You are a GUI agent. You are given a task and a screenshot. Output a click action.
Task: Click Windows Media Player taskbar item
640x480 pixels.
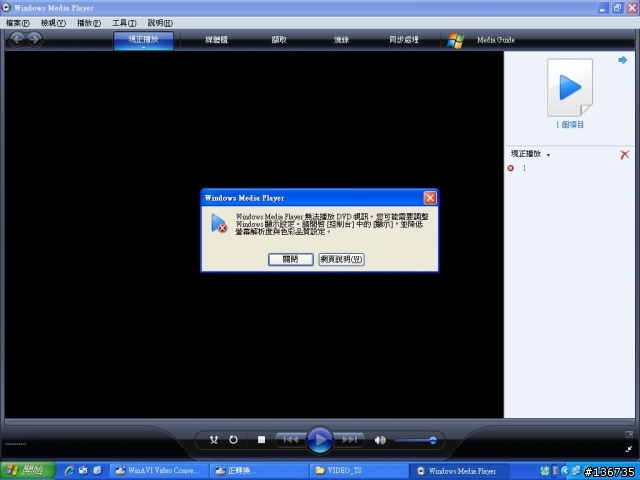(x=459, y=471)
